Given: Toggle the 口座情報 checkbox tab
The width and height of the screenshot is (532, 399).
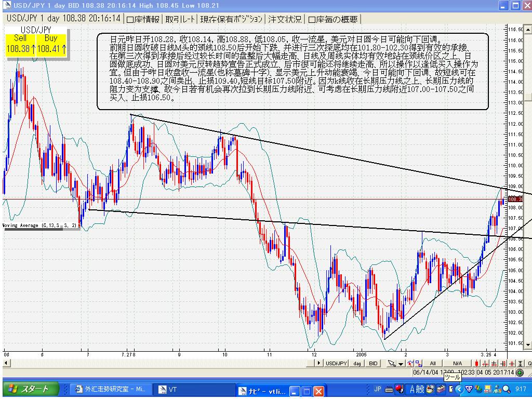Looking at the screenshot, I should pyautogui.click(x=143, y=19).
